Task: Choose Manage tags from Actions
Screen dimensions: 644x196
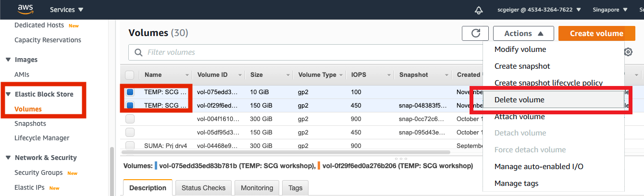Action: [517, 183]
